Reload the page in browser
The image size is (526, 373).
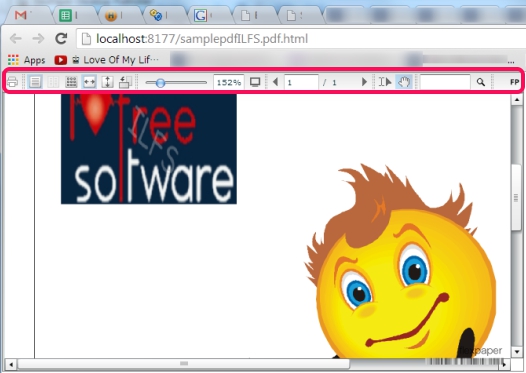(61, 39)
